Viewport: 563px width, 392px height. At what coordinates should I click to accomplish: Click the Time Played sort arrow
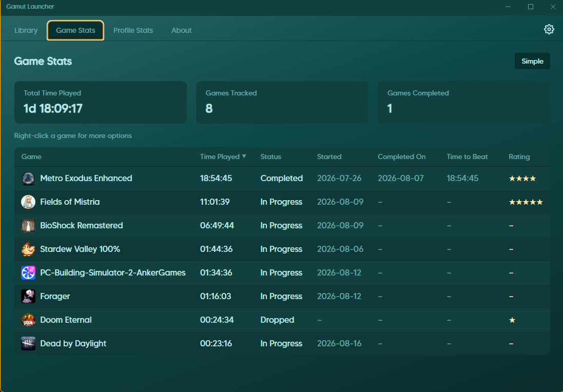(x=244, y=156)
